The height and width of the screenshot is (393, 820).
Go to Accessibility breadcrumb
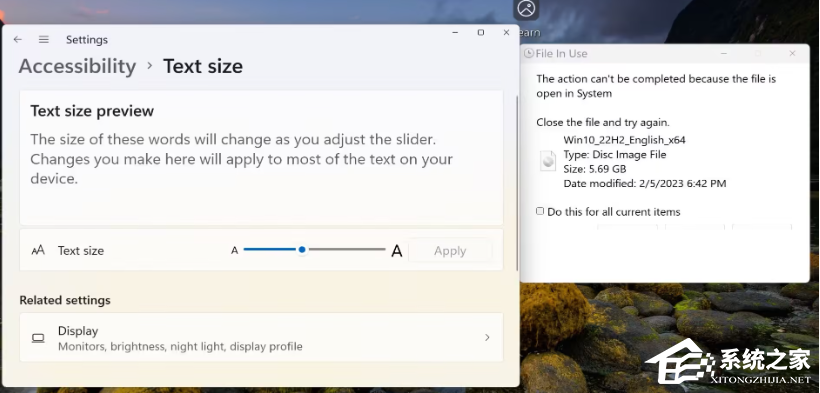coord(77,66)
